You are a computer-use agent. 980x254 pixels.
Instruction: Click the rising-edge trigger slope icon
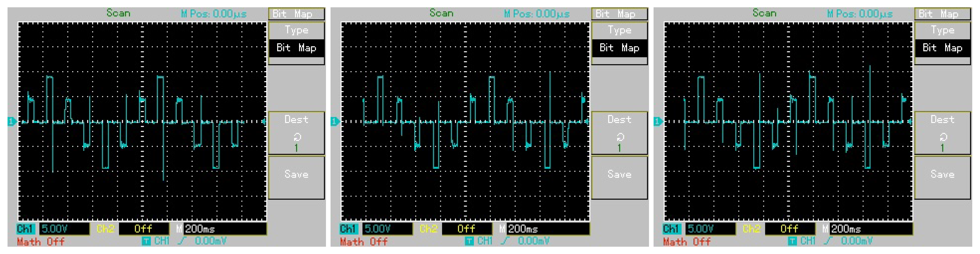click(x=182, y=241)
